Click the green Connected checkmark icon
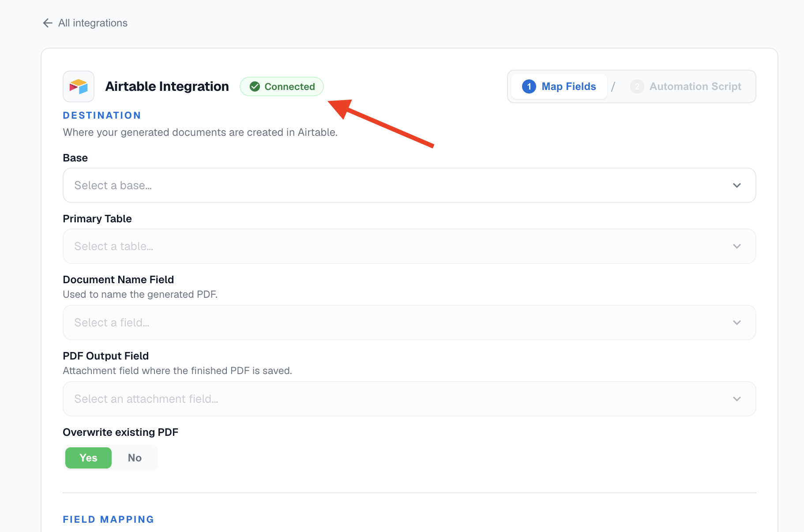The image size is (804, 532). pyautogui.click(x=255, y=86)
